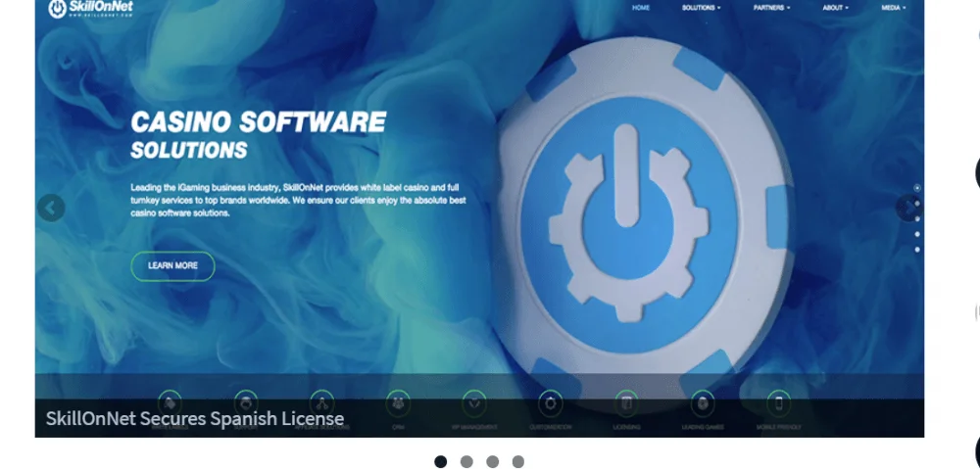Image resolution: width=980 pixels, height=469 pixels.
Task: Open the White Labels feature icon
Action: pyautogui.click(x=170, y=403)
